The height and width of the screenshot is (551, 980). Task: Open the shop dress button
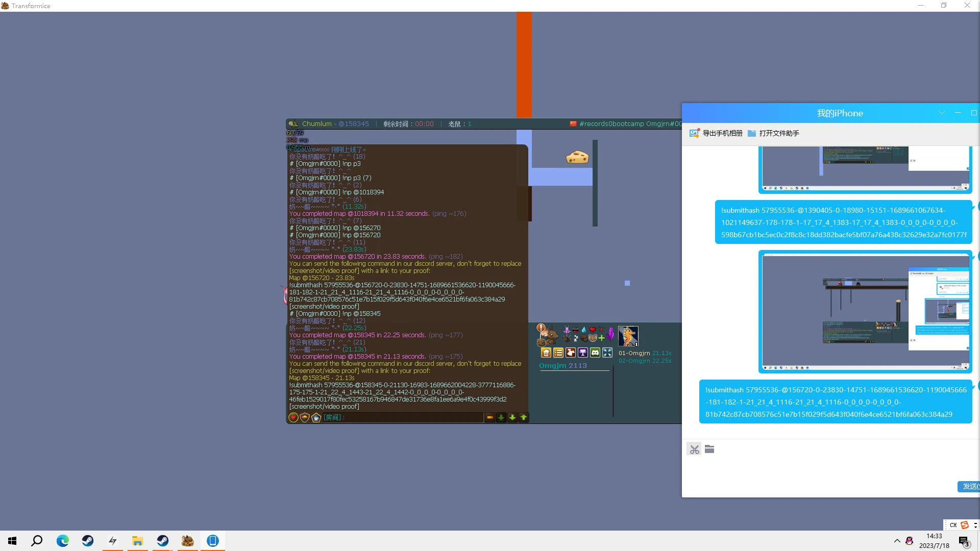click(x=570, y=353)
